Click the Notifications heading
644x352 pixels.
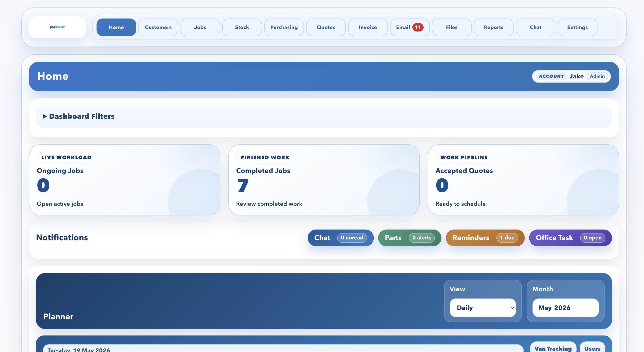pos(62,238)
